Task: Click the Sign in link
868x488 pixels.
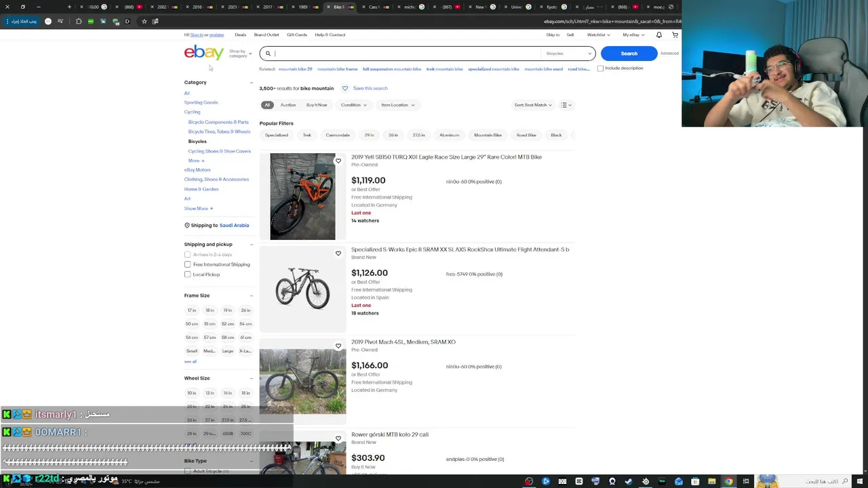Action: [x=196, y=35]
